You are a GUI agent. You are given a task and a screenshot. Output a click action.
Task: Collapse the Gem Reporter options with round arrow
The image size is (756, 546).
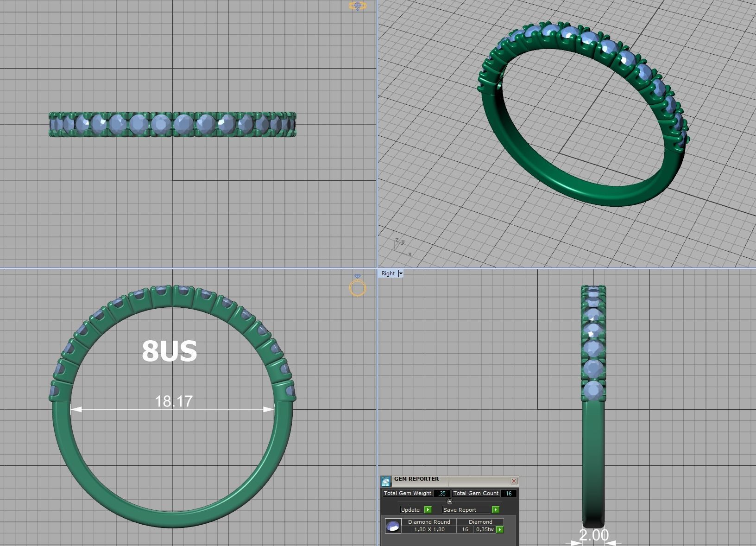pos(449,502)
